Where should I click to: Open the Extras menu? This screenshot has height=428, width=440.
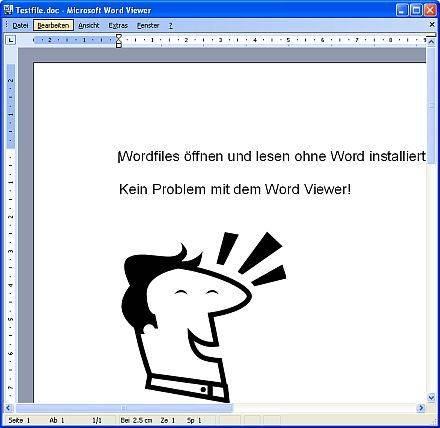(x=118, y=25)
